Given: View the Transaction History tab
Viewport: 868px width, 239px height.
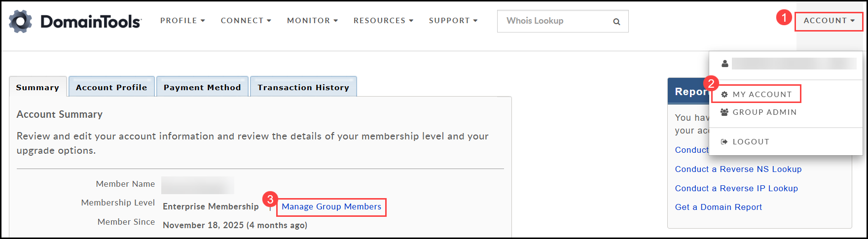Looking at the screenshot, I should tap(303, 87).
